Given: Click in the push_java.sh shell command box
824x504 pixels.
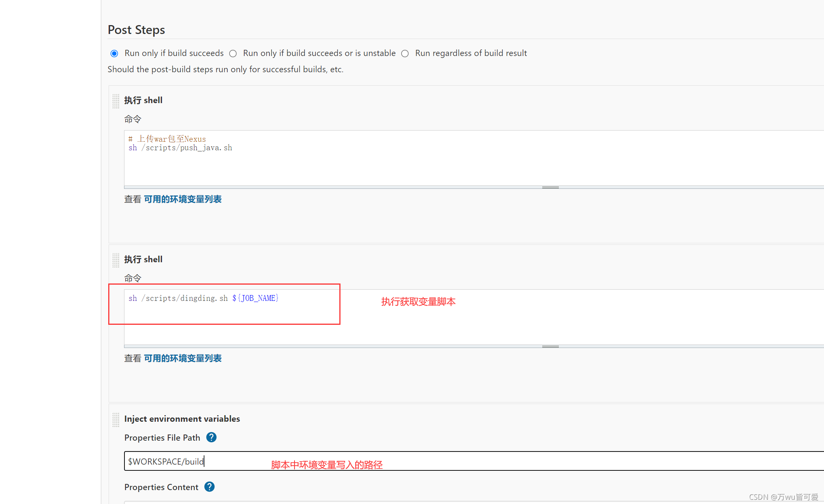Looking at the screenshot, I should [x=474, y=158].
